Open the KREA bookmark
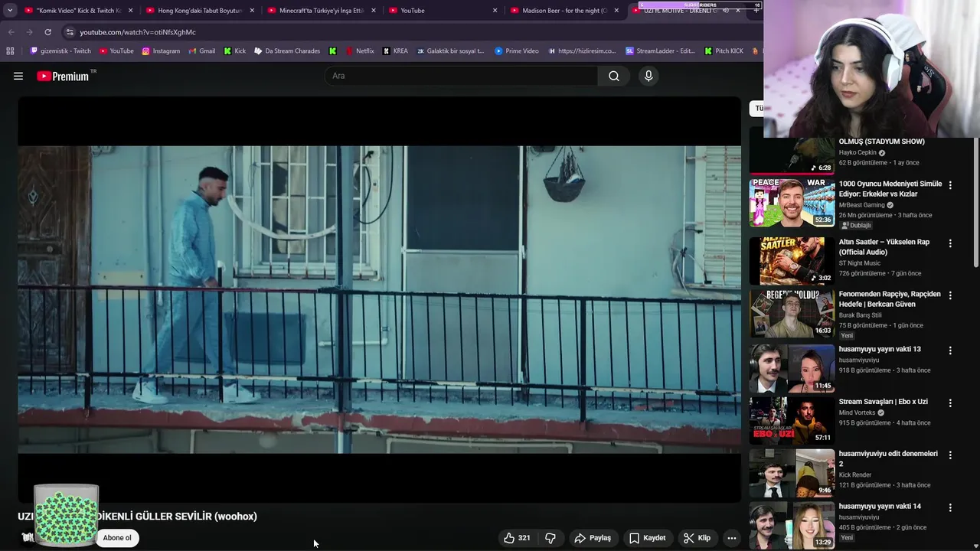This screenshot has width=980, height=551. click(395, 51)
